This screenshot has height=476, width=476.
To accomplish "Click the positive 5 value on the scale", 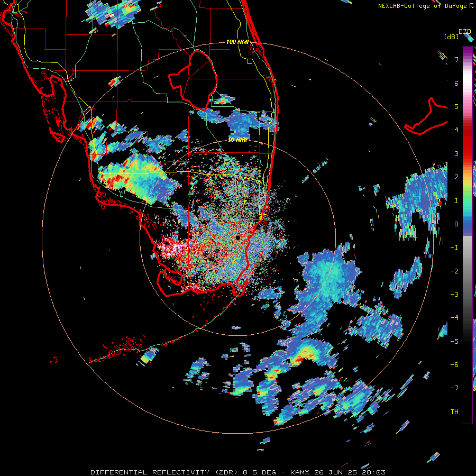I will 456,106.
